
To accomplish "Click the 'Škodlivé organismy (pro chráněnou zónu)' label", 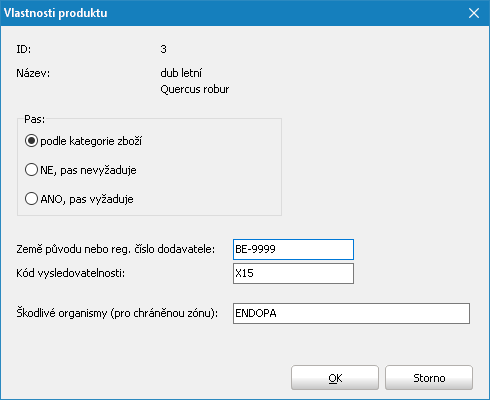I will 117,313.
